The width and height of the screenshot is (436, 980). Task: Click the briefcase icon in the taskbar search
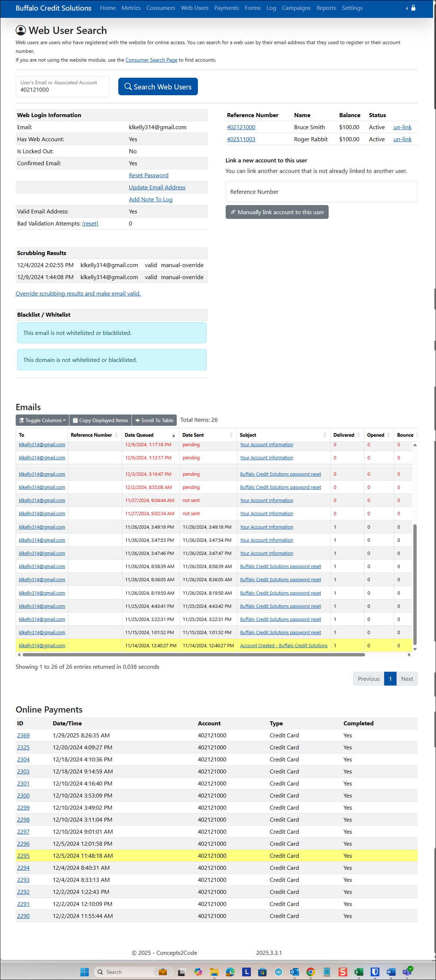point(163,972)
